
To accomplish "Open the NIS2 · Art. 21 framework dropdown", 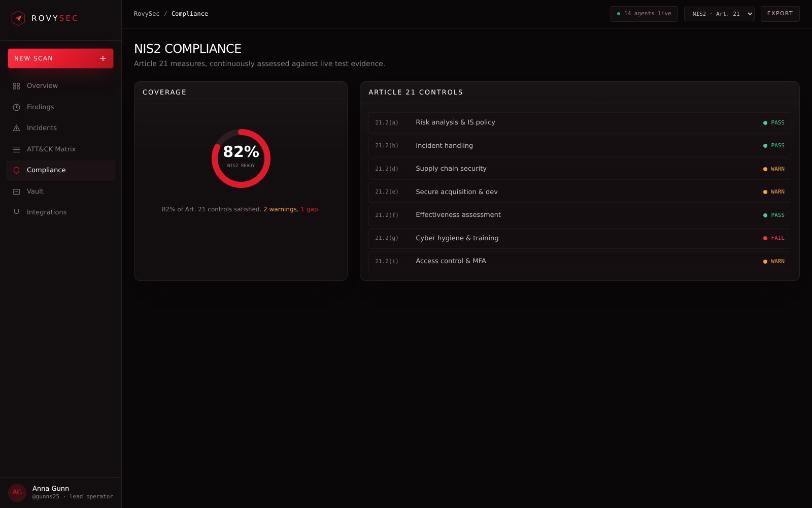I will tap(719, 14).
